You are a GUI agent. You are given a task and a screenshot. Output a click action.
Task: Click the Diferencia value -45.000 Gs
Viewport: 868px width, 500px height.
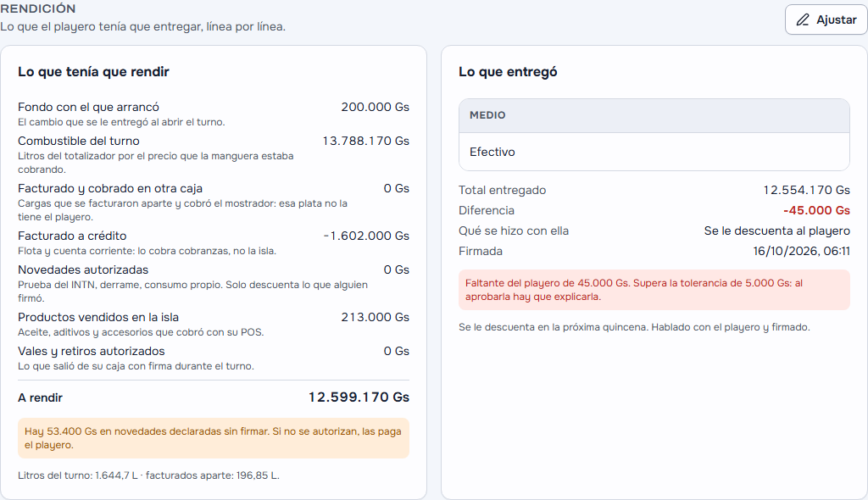click(x=816, y=210)
